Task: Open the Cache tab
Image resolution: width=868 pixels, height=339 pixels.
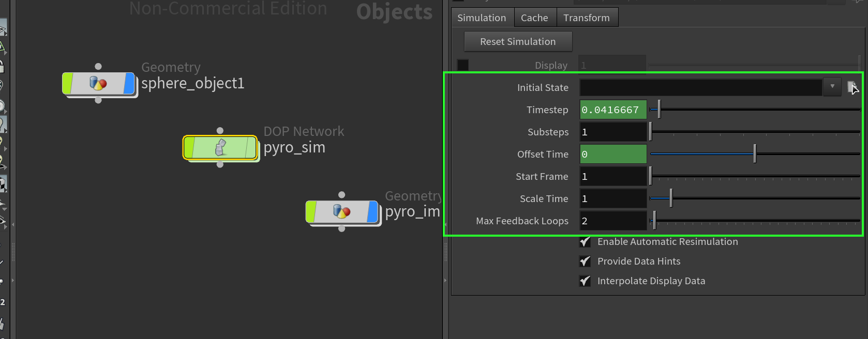Action: click(534, 18)
